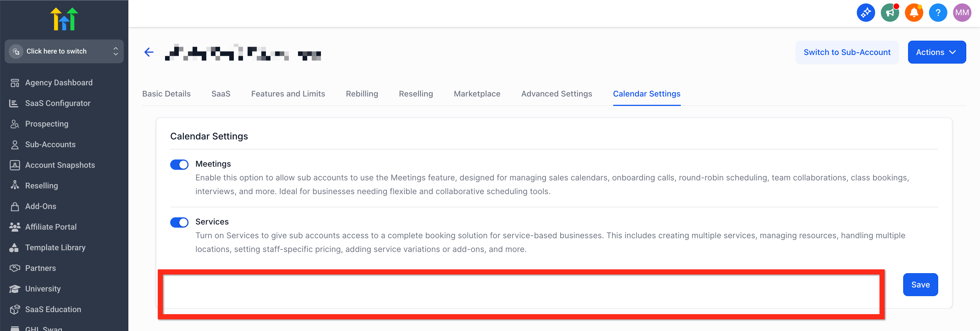
Task: Open the notifications bell icon
Action: 914,13
